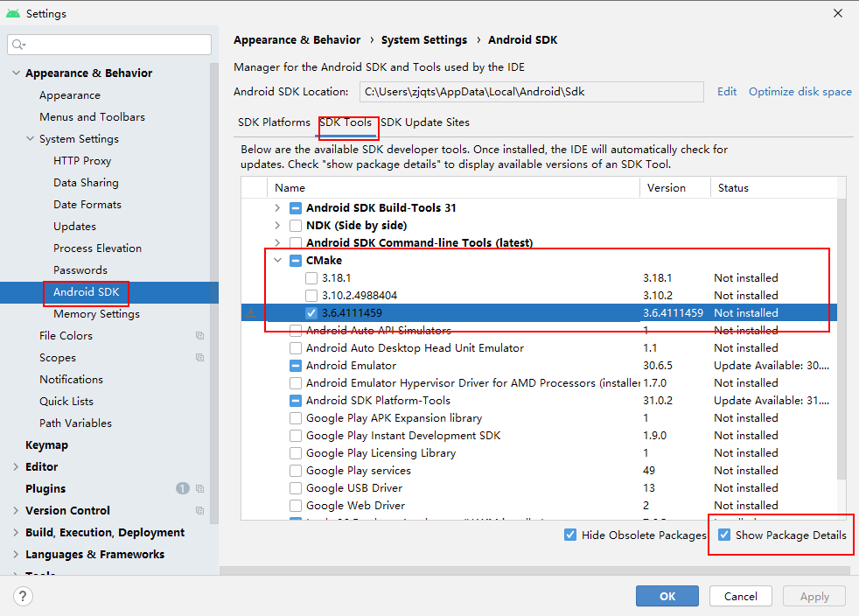Image resolution: width=859 pixels, height=616 pixels.
Task: Expand Build, Execution, Deployment section
Action: pos(16,532)
